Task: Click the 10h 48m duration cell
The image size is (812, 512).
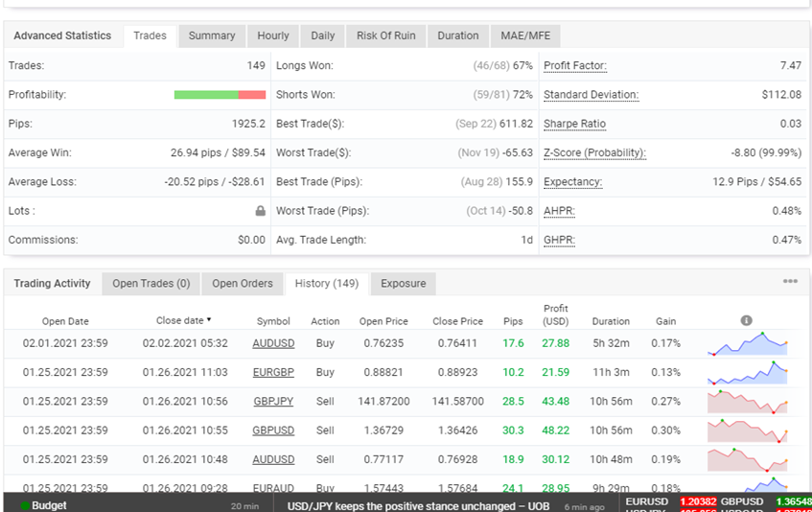Action: 611,459
